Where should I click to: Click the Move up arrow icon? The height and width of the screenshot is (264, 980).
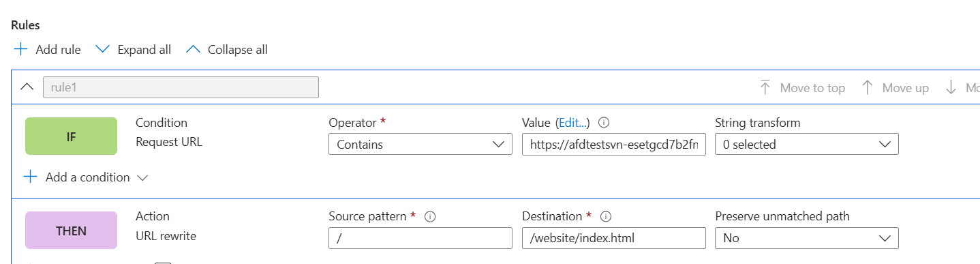pos(868,88)
